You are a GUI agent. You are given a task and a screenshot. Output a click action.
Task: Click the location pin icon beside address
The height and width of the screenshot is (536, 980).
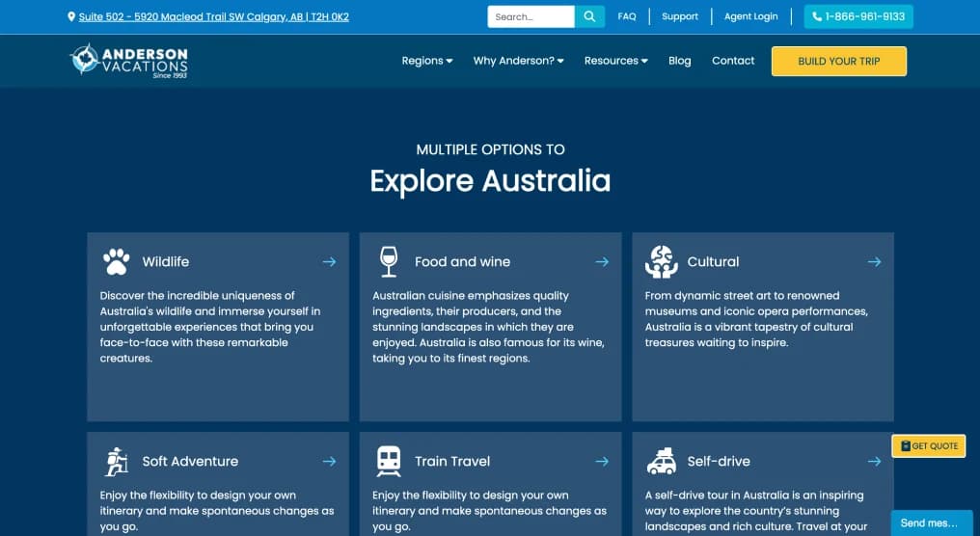[71, 16]
